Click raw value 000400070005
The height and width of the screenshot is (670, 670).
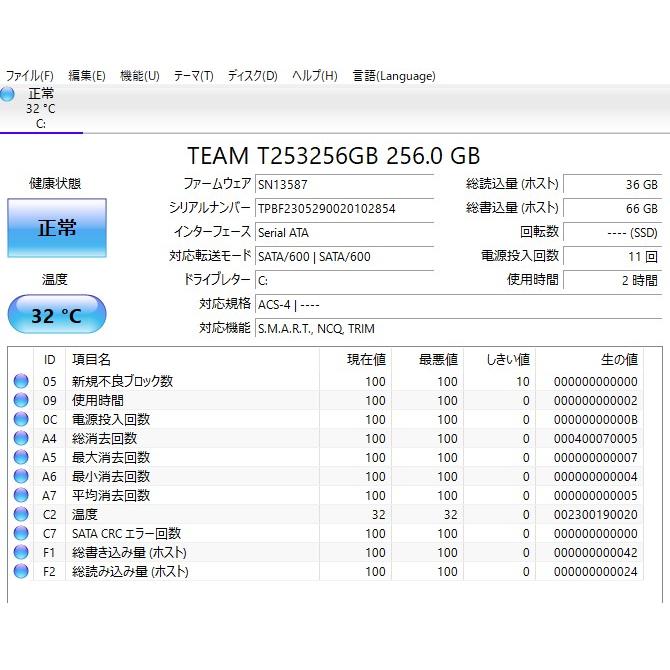(596, 439)
